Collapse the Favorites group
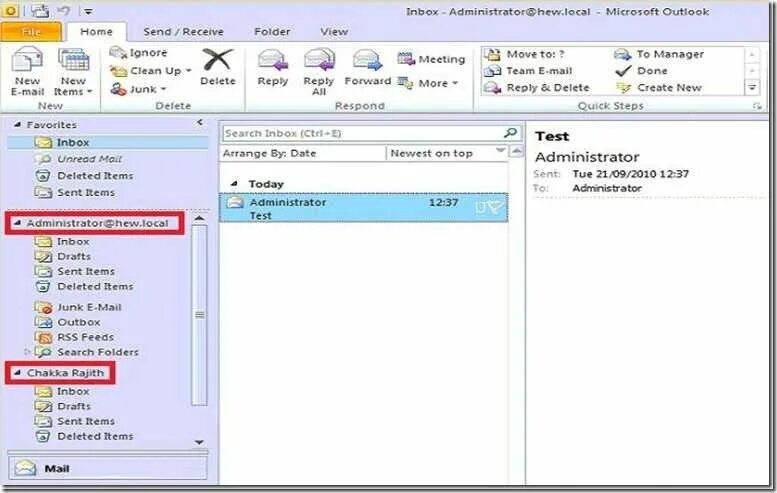 pos(18,125)
